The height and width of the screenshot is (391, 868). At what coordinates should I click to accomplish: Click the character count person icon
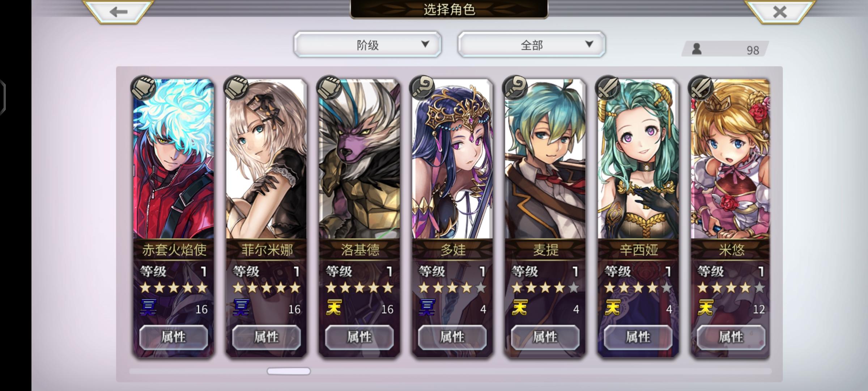697,49
